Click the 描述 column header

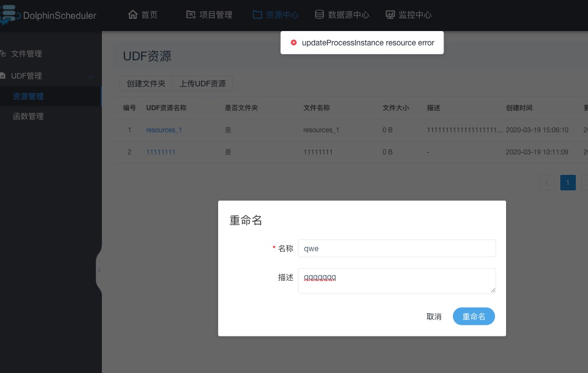(x=434, y=108)
